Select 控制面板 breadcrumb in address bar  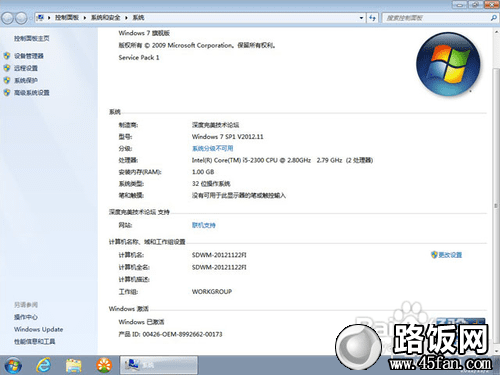coord(67,18)
